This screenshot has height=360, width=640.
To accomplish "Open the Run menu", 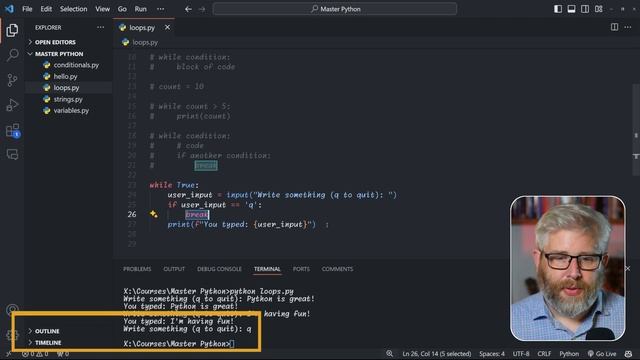I will pos(140,9).
